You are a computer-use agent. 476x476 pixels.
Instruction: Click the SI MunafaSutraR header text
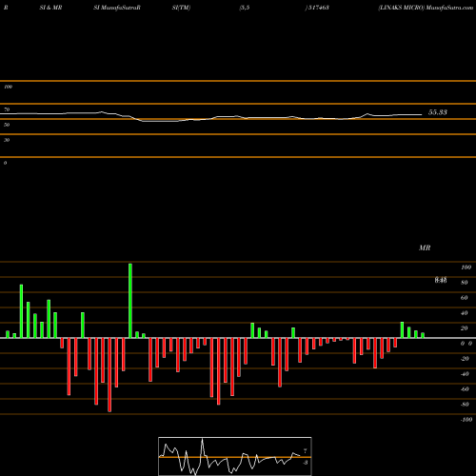click(x=117, y=8)
